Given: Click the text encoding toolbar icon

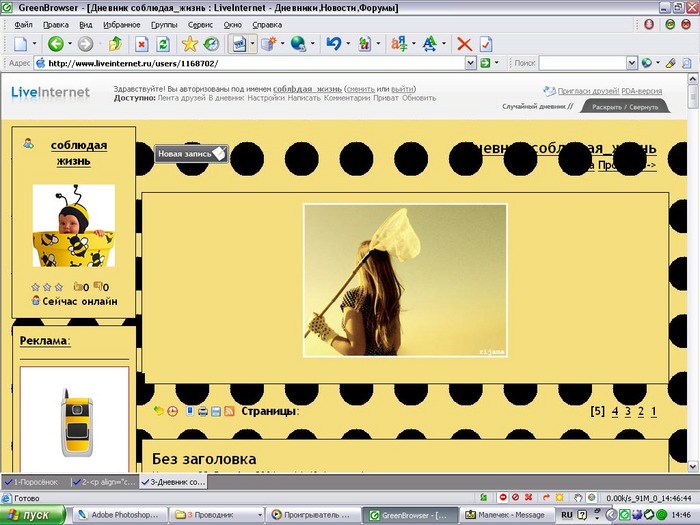Looking at the screenshot, I should click(399, 44).
